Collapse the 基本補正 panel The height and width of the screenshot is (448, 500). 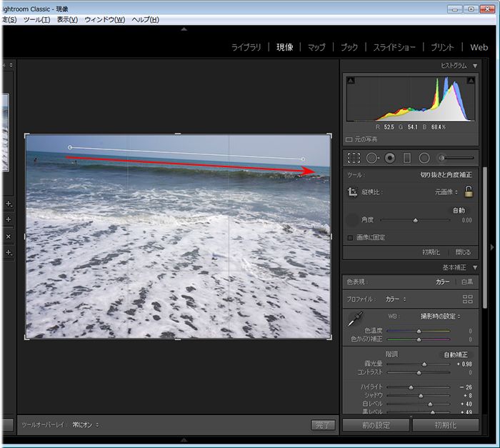pos(475,267)
